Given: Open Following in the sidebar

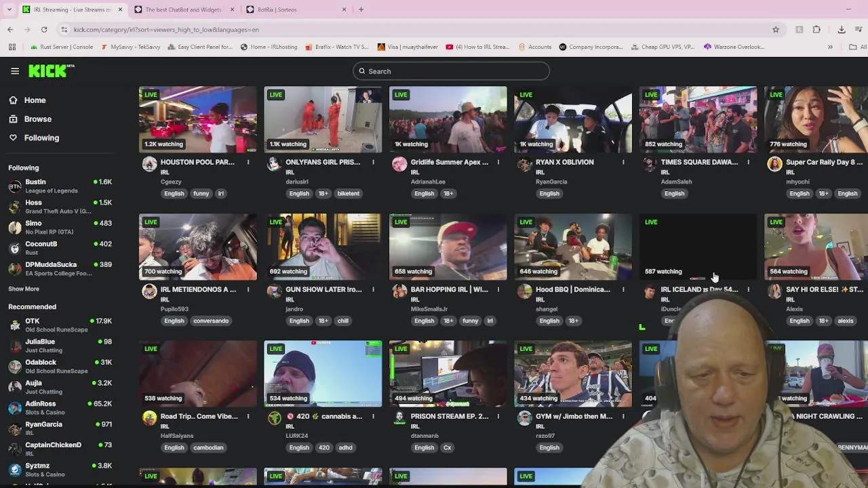Looking at the screenshot, I should [41, 138].
